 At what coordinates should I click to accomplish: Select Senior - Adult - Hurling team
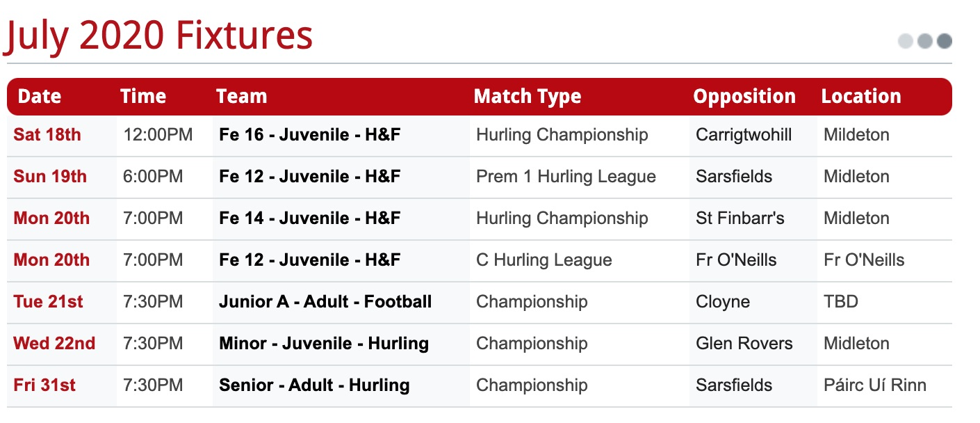(x=314, y=385)
